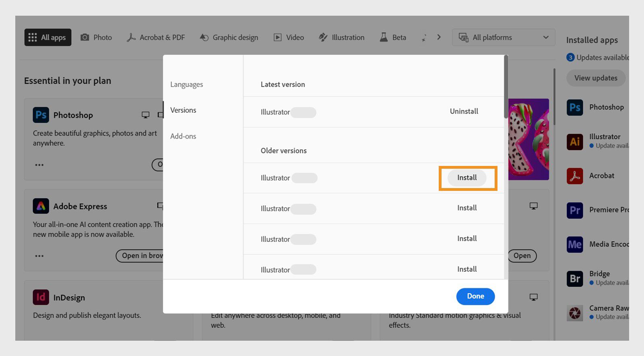Click the right arrow to reveal more categories
644x356 pixels.
439,37
